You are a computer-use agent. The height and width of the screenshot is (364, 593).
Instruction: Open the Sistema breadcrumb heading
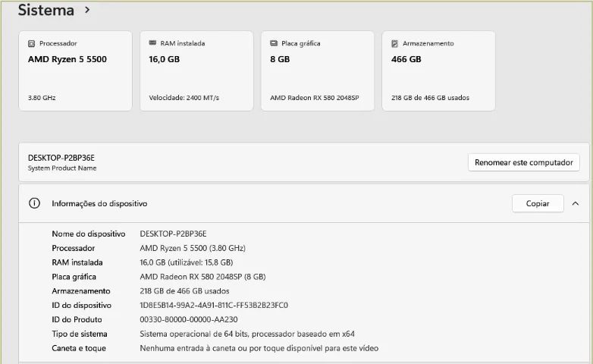tap(46, 10)
